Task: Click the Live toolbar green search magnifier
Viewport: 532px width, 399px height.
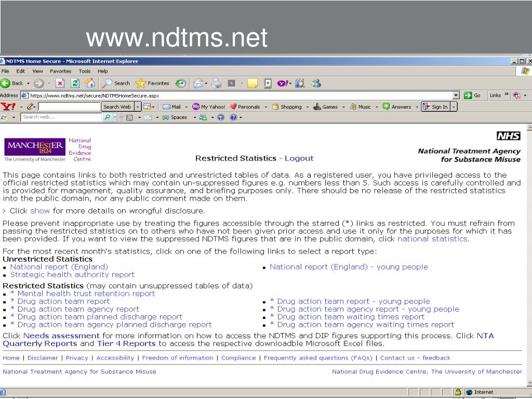Action: tap(107, 117)
